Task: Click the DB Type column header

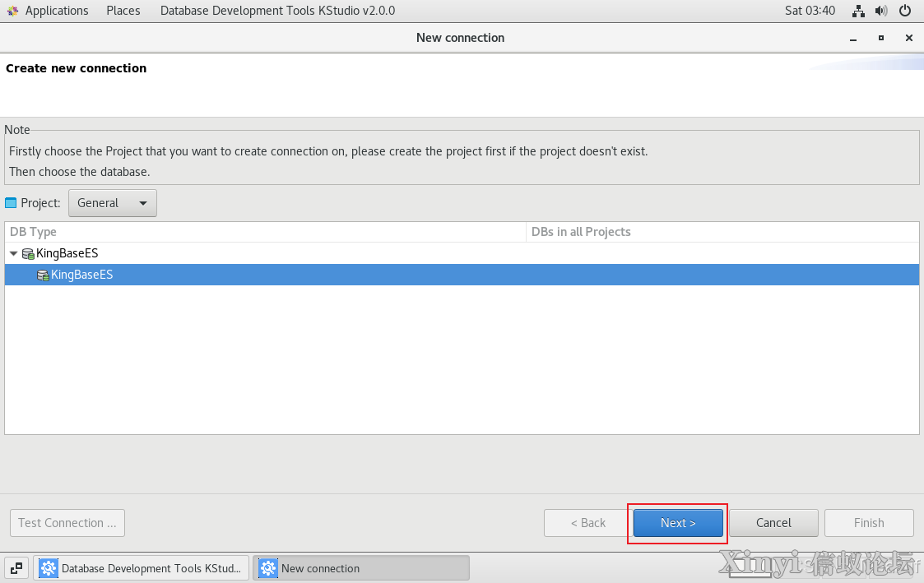Action: [265, 232]
